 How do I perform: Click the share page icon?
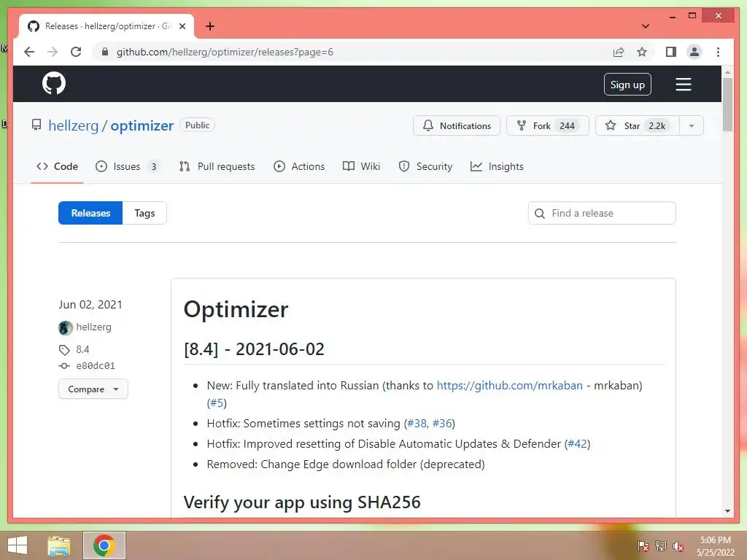pos(619,52)
